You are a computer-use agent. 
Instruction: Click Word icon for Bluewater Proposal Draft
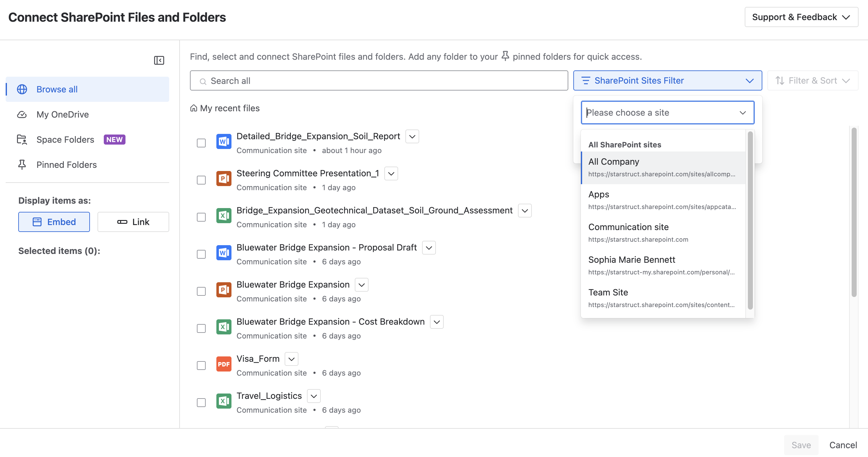pyautogui.click(x=224, y=253)
